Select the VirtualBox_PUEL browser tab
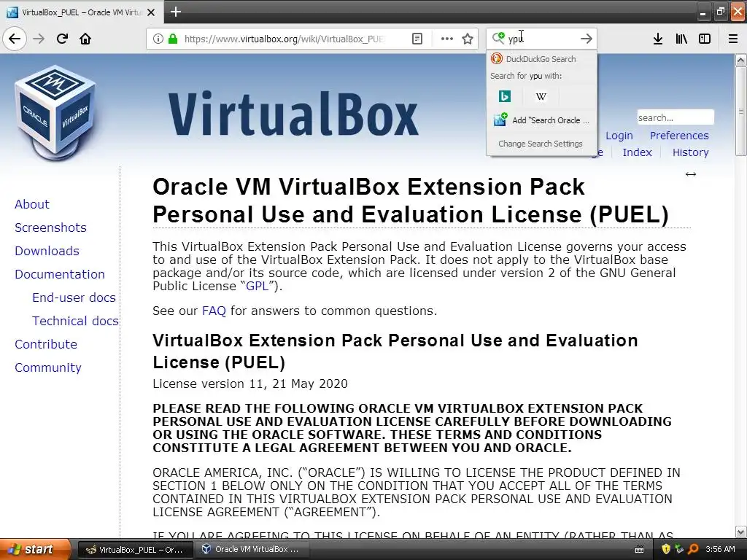 (82, 12)
